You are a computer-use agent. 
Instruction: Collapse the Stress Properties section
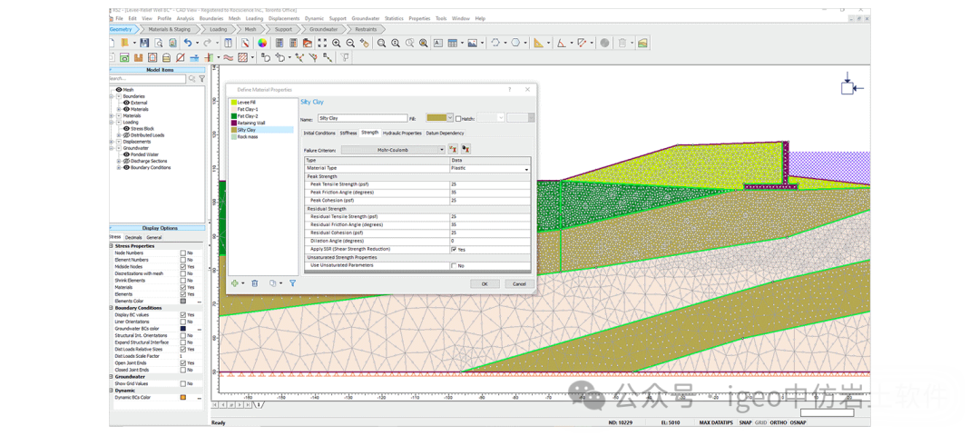111,245
